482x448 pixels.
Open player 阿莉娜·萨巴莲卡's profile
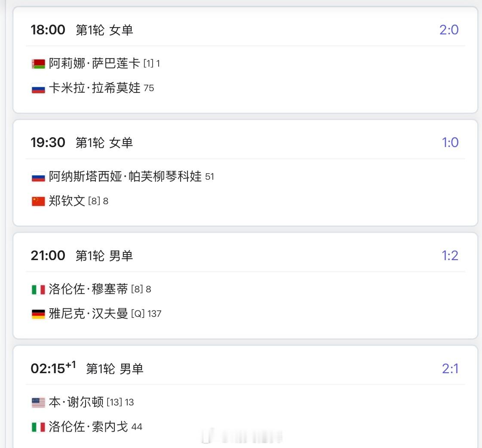[x=95, y=64]
